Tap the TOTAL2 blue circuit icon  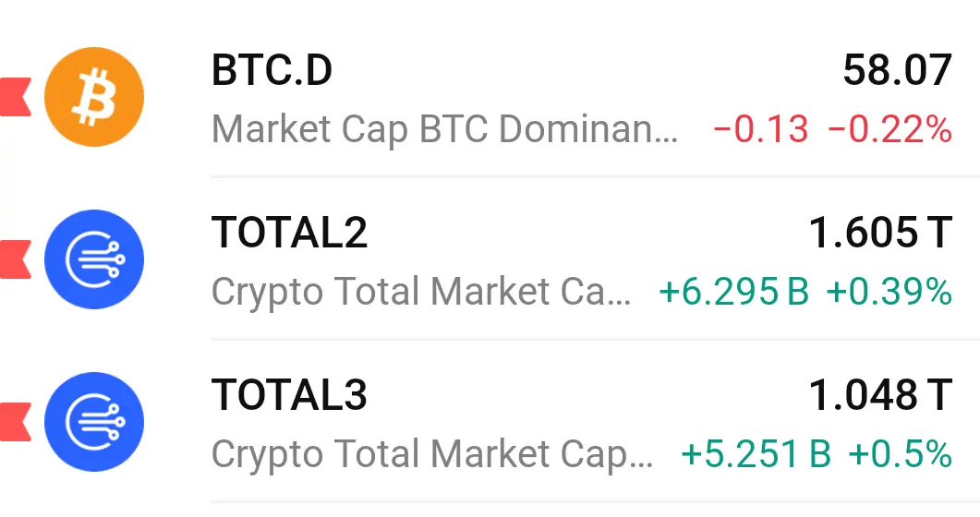94,259
